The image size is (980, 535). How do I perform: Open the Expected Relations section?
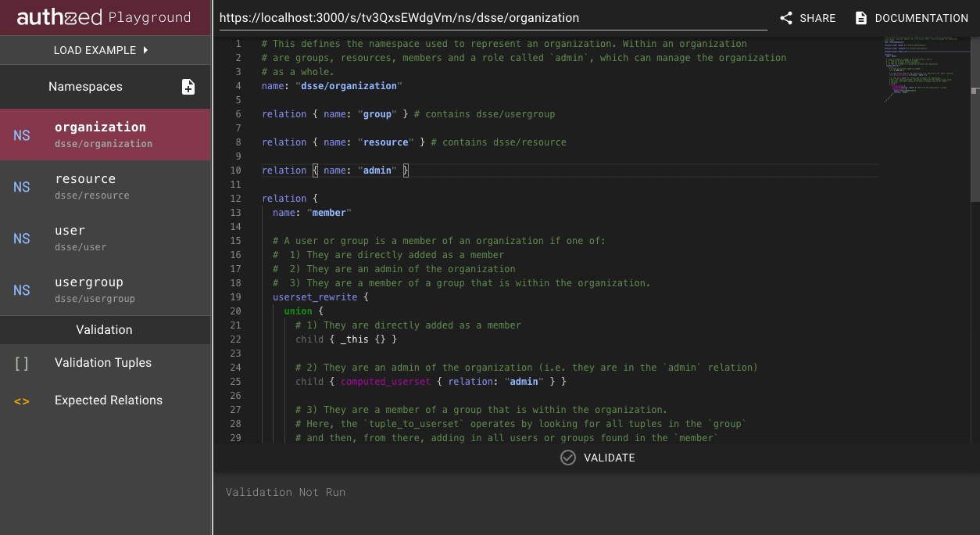click(109, 400)
